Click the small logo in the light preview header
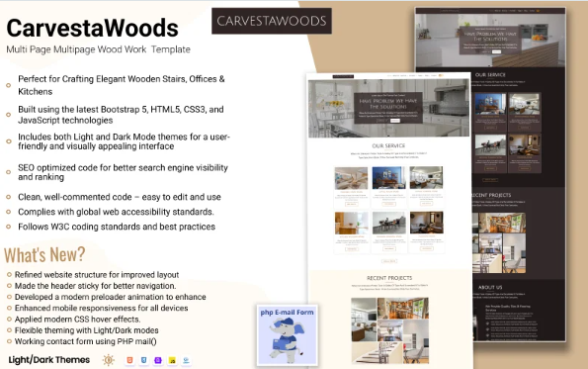Viewport: 588px width, 369px height. coord(343,76)
